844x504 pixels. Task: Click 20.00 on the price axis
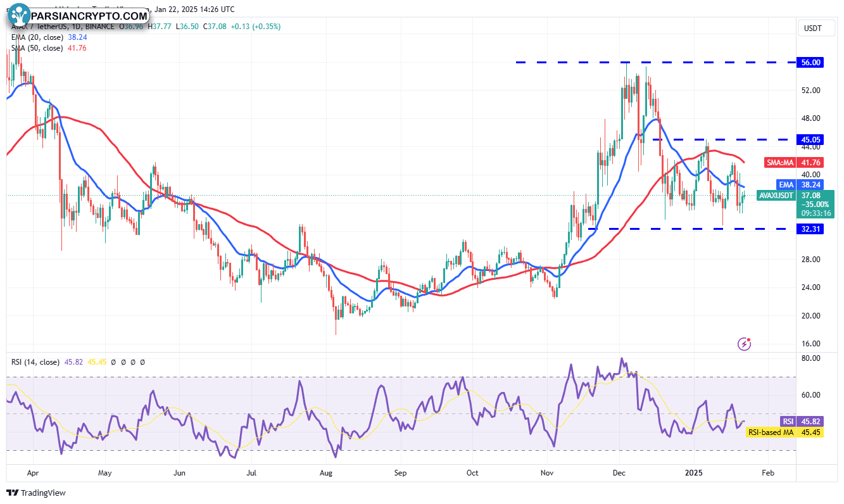811,315
